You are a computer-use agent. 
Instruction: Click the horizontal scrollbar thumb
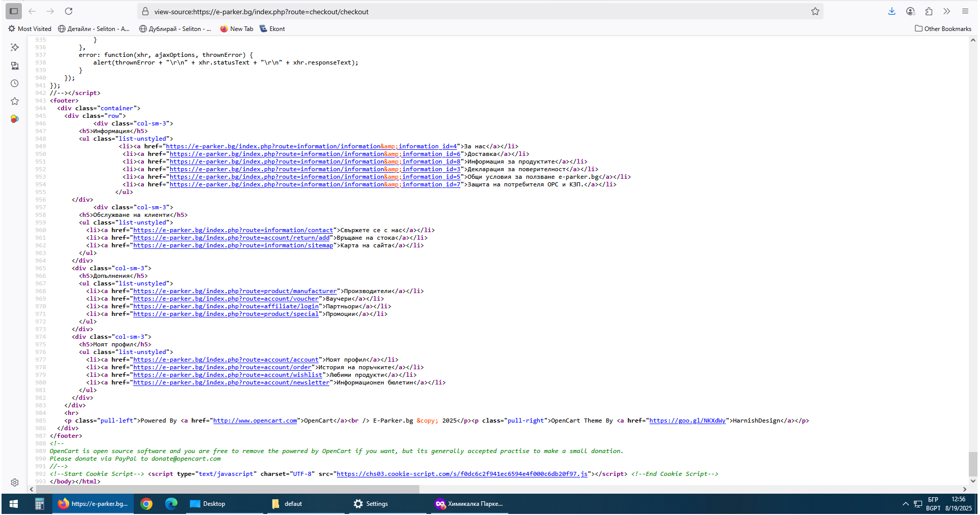click(x=227, y=489)
